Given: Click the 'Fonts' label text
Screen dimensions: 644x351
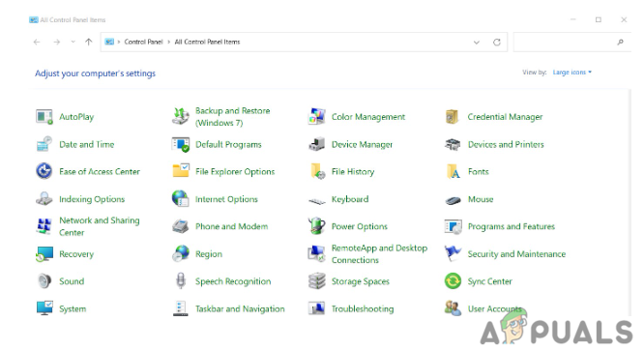Looking at the screenshot, I should click(478, 172).
